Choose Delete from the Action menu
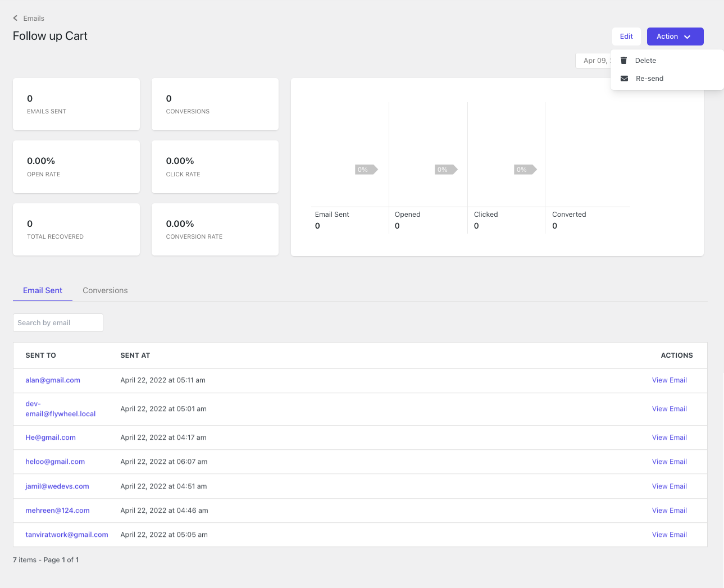Screen dimensions: 724x588 [645, 60]
